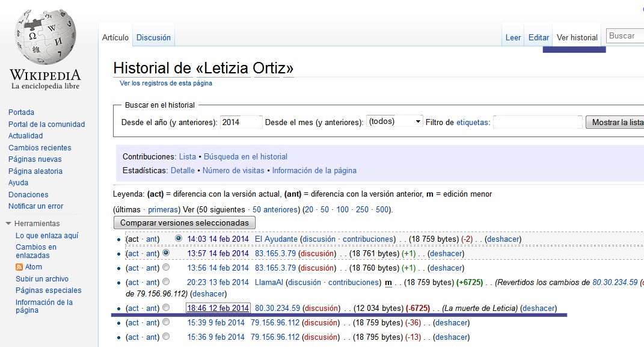Open the 15:36 9 feb 2014 revision

click(216, 337)
